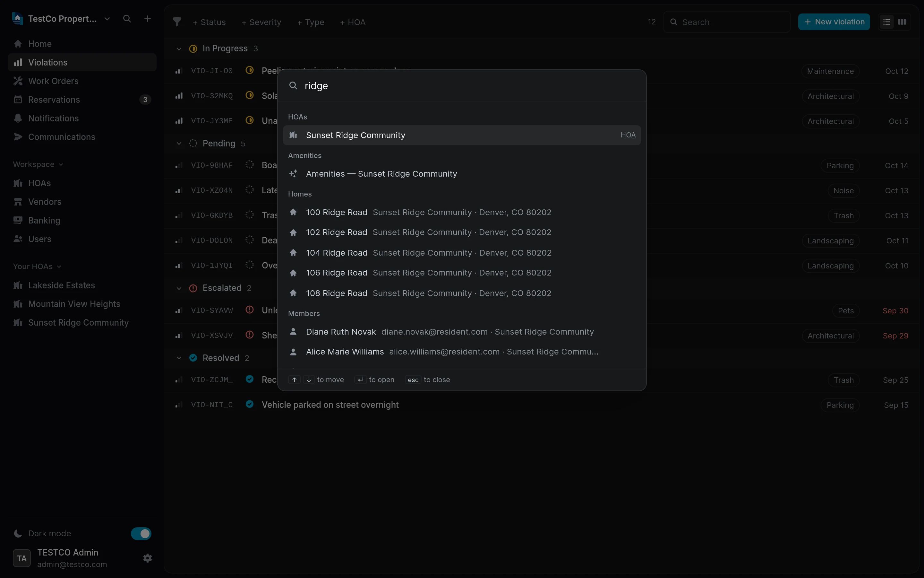
Task: Click the sidebar search magnifier icon
Action: point(127,19)
